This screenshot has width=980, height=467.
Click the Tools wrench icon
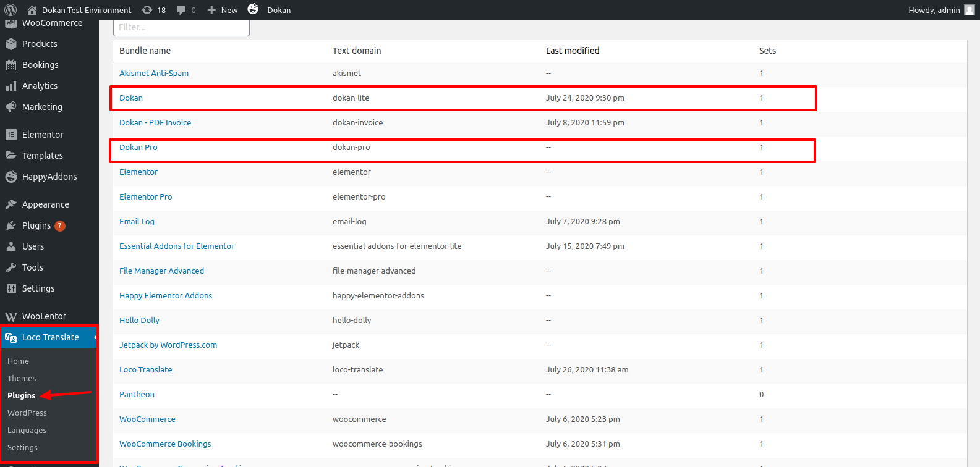point(11,267)
